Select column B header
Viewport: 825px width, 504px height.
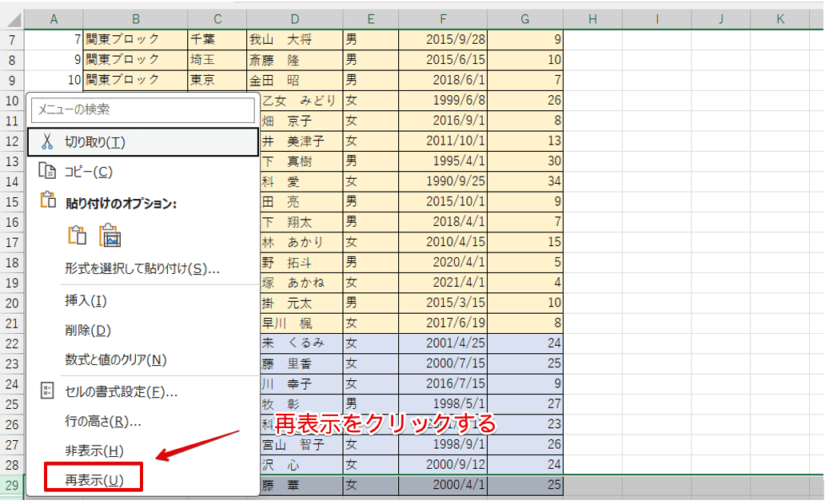136,19
